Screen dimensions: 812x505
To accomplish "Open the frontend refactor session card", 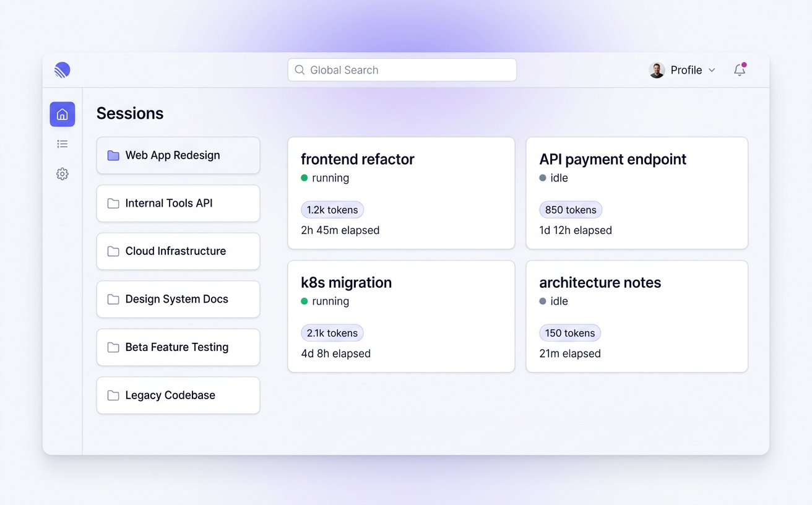I will (401, 193).
